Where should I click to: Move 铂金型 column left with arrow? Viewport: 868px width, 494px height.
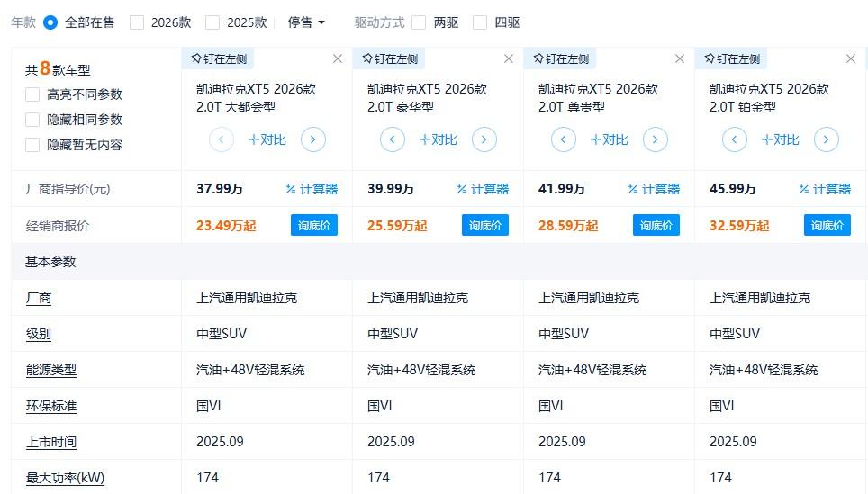[735, 139]
